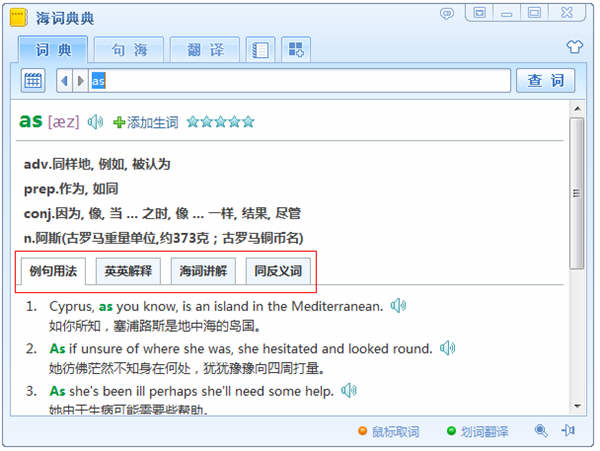This screenshot has height=451, width=600.
Task: Click the prep.作为, 如同 definition line
Action: [71, 189]
